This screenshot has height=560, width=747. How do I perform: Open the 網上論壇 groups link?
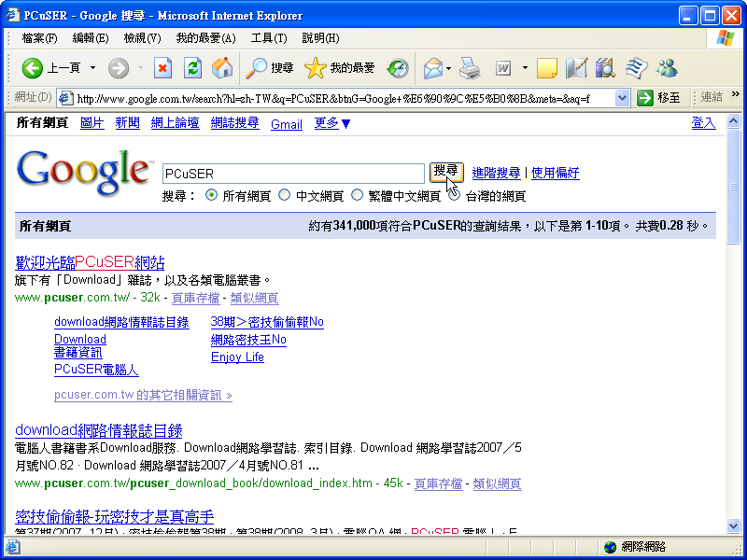point(175,123)
